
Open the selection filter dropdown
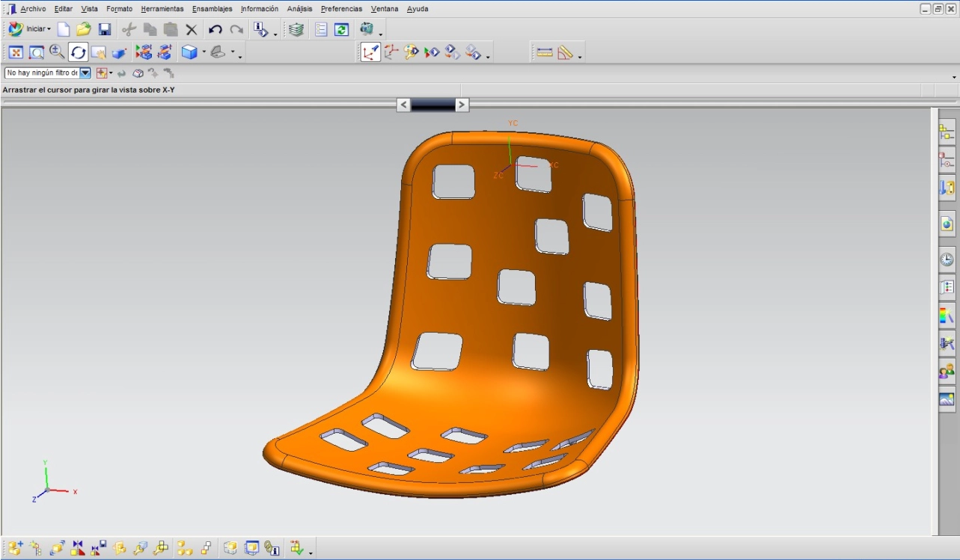tap(85, 73)
